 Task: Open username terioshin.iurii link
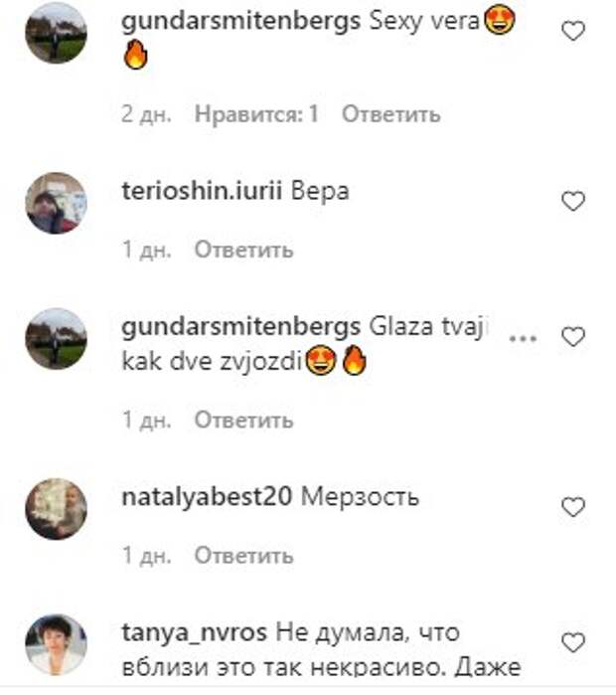202,191
